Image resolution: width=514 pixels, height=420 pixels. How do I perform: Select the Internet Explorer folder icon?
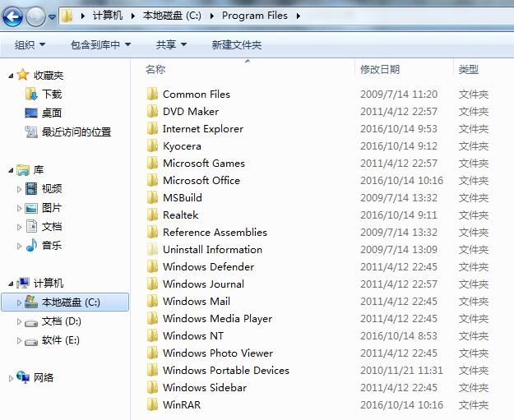pyautogui.click(x=152, y=128)
